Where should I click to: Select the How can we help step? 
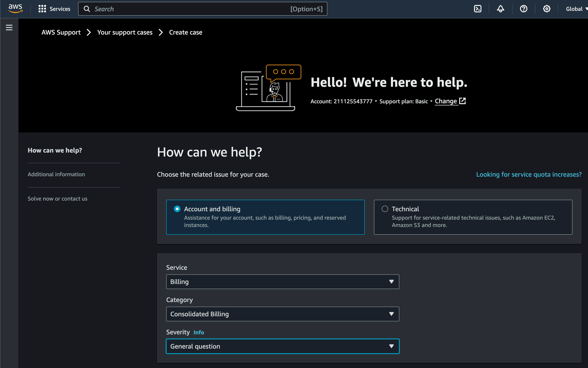click(x=55, y=150)
